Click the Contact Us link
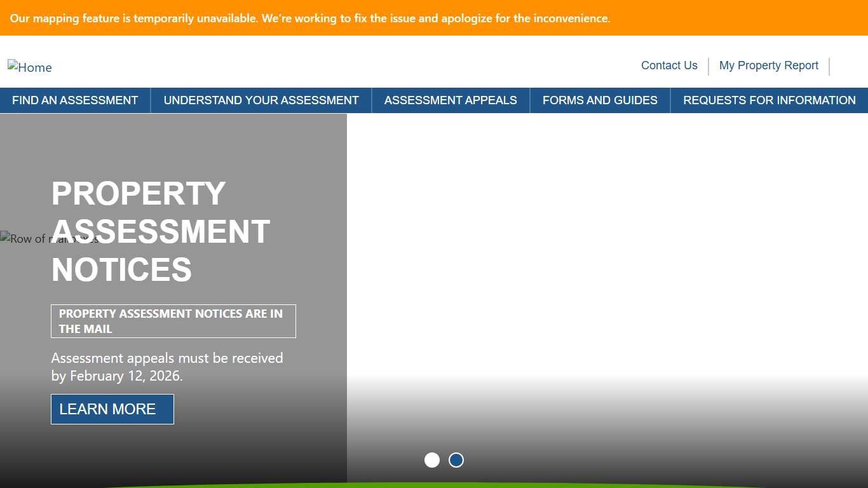868x488 pixels. tap(669, 65)
